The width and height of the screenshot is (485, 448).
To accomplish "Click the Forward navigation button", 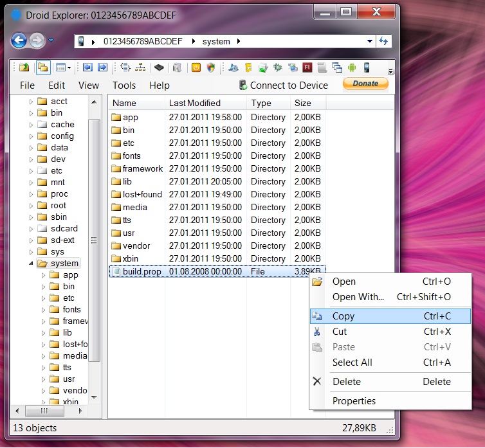I will point(37,40).
